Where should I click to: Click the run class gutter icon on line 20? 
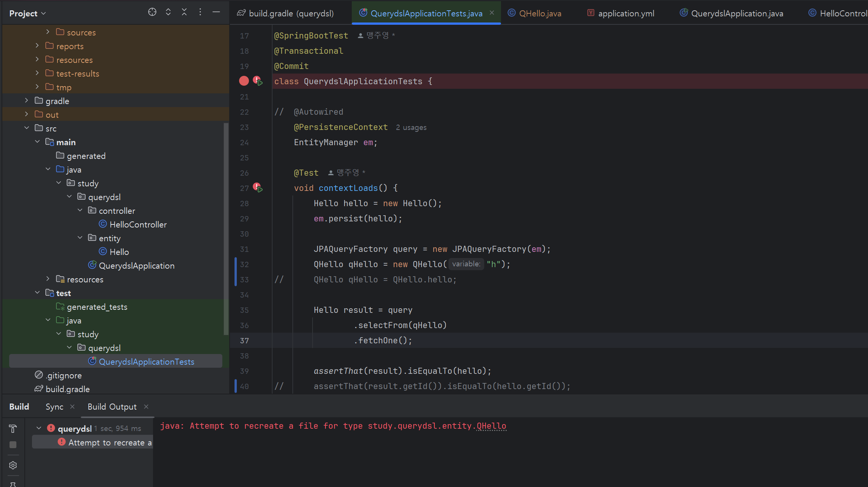click(x=258, y=81)
